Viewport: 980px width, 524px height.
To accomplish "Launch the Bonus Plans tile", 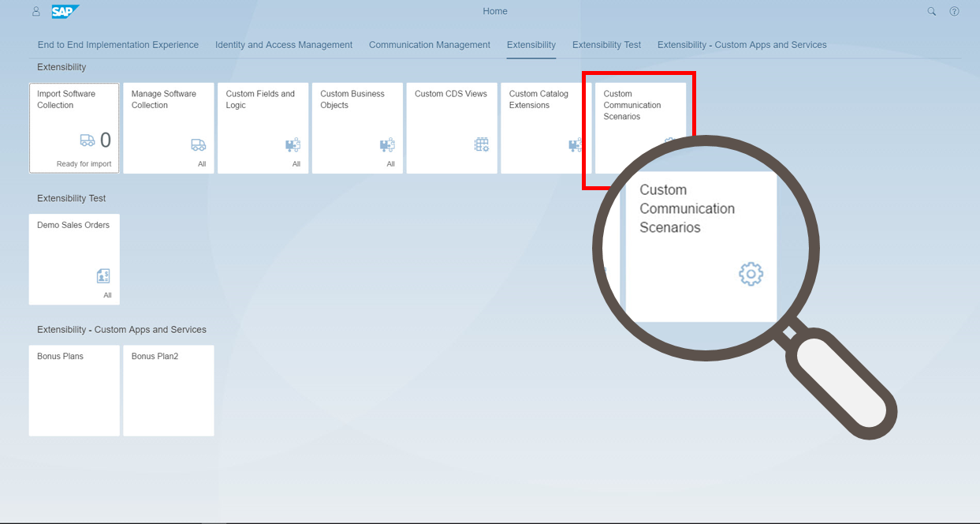I will [74, 391].
